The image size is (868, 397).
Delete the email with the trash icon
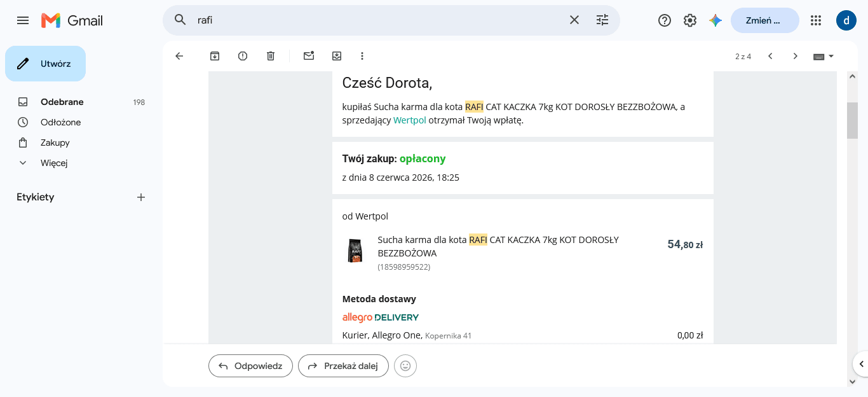(x=271, y=56)
